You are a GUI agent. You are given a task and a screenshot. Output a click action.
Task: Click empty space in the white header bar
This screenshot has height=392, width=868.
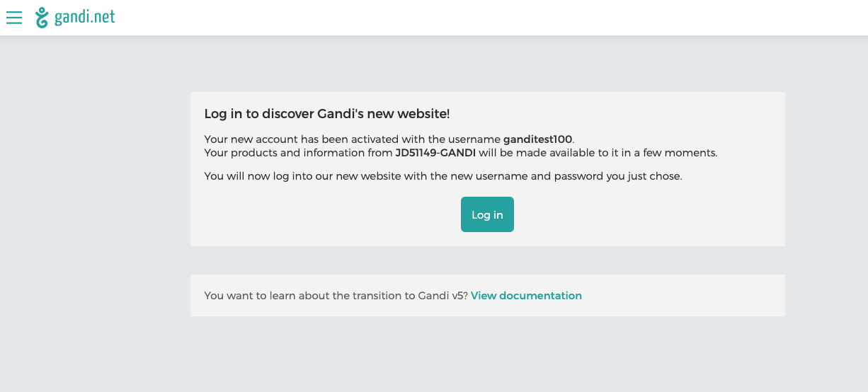pyautogui.click(x=496, y=18)
